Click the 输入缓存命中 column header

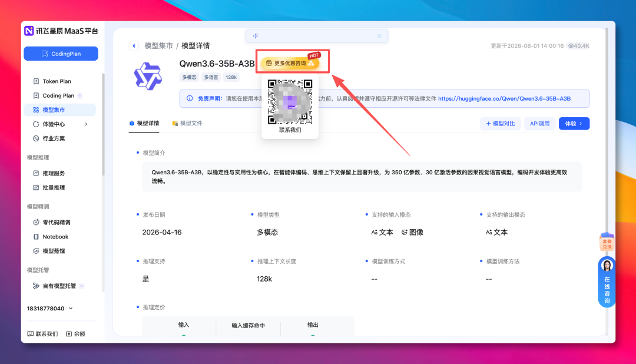pos(249,326)
